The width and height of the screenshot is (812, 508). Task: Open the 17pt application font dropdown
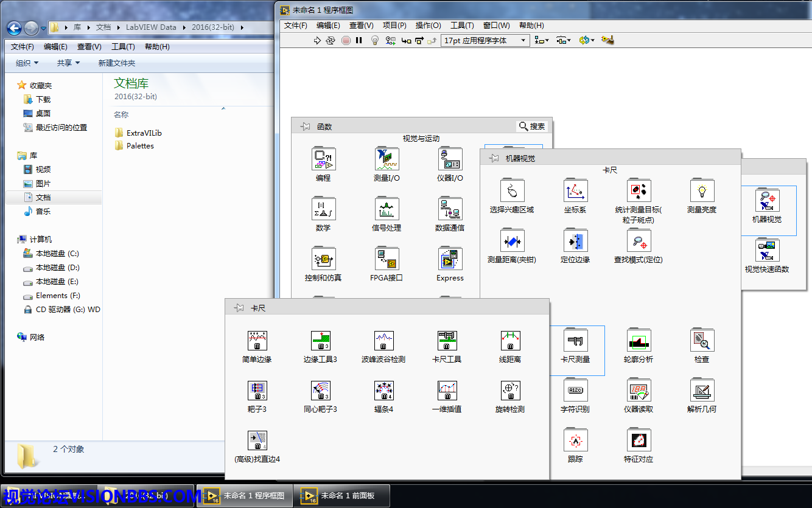(x=485, y=41)
